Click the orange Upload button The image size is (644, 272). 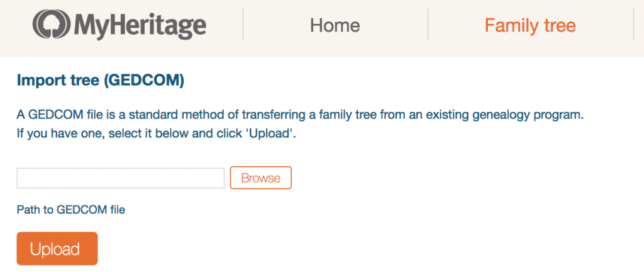(57, 249)
